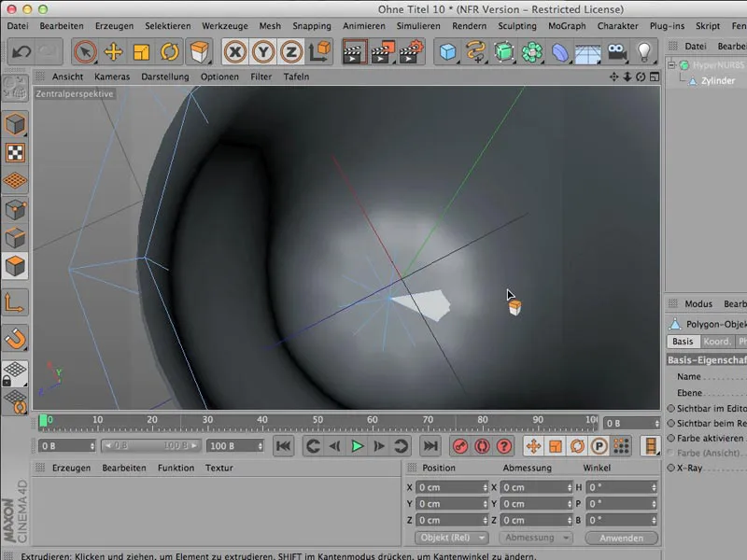This screenshot has width=747, height=560.
Task: Open the spline tools icon
Action: click(476, 51)
